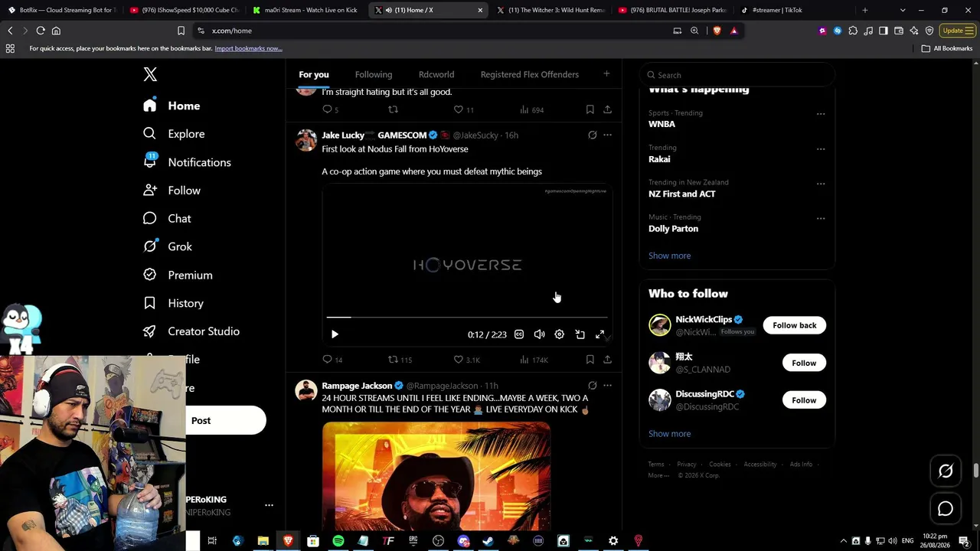The image size is (980, 551).
Task: Open Brave Shields icon in address bar
Action: pos(717,31)
